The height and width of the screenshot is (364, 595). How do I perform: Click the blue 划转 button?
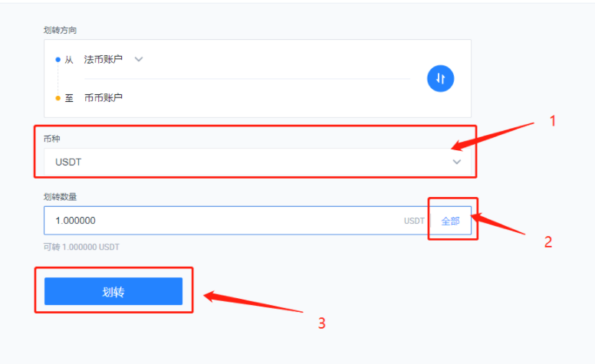coord(113,291)
